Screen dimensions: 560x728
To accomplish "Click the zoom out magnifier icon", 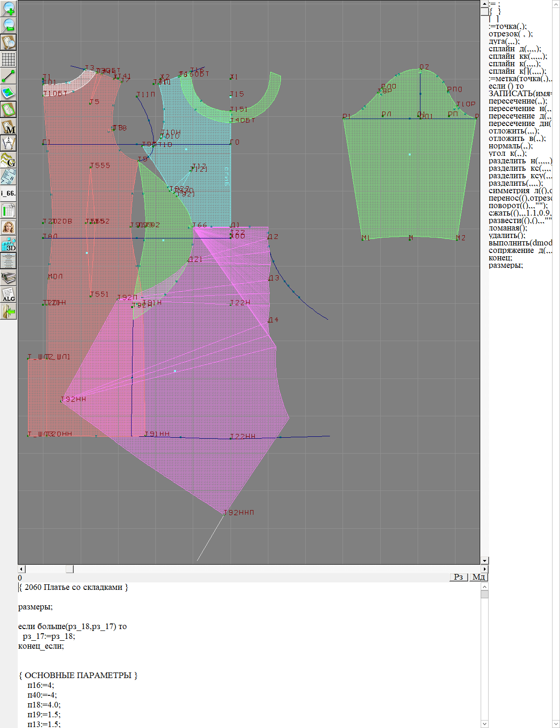I will click(8, 25).
